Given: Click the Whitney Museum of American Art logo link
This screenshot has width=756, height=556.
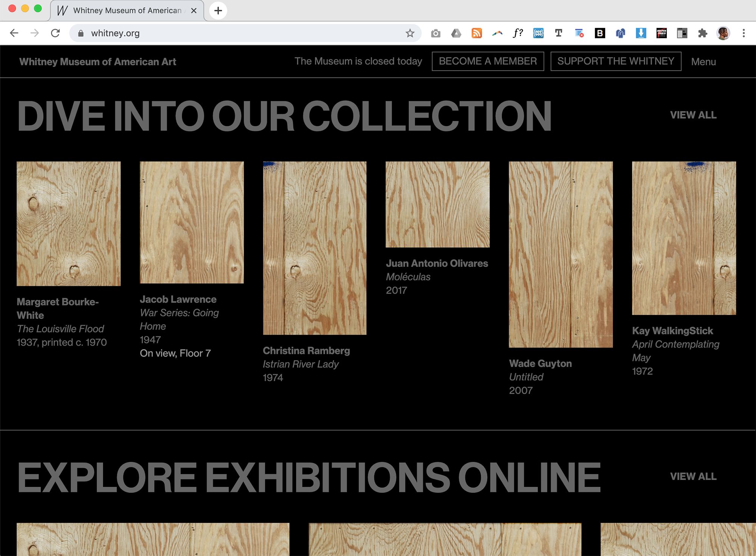Looking at the screenshot, I should coord(98,62).
